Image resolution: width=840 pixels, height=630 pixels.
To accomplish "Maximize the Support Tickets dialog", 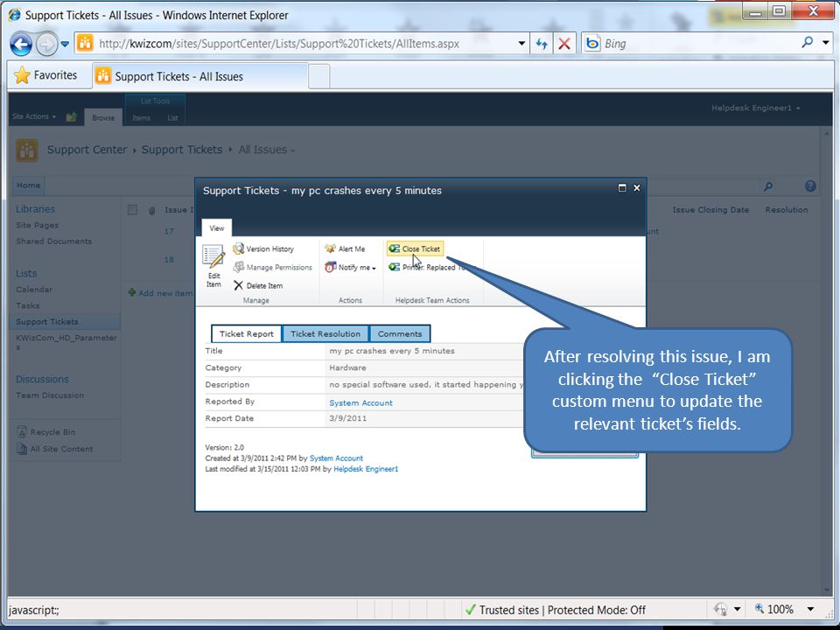I will tap(622, 188).
